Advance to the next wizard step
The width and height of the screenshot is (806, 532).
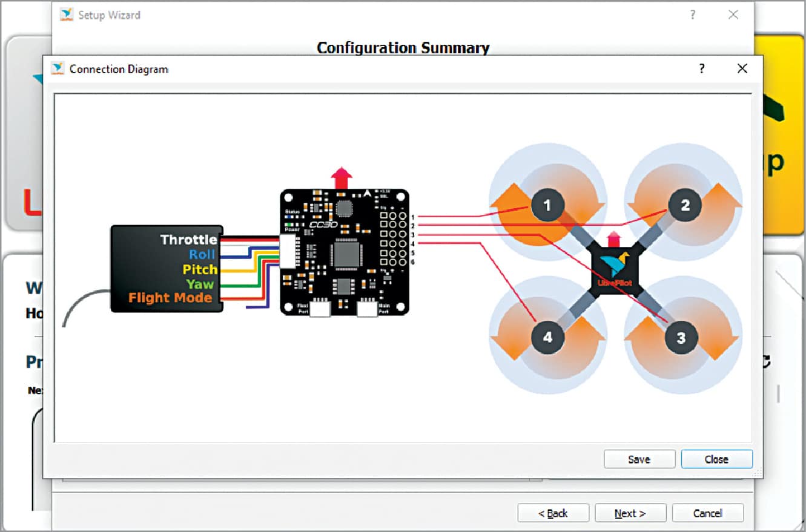[x=630, y=513]
